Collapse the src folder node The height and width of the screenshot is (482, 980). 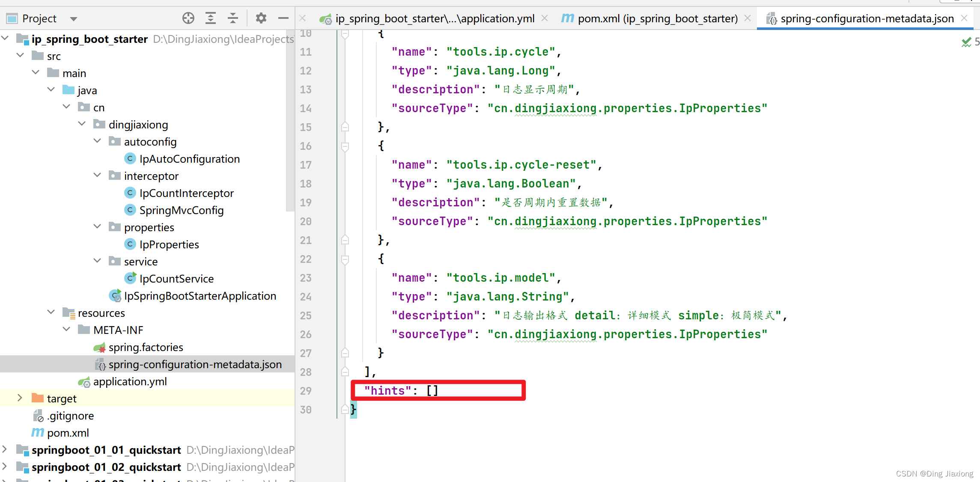tap(20, 55)
